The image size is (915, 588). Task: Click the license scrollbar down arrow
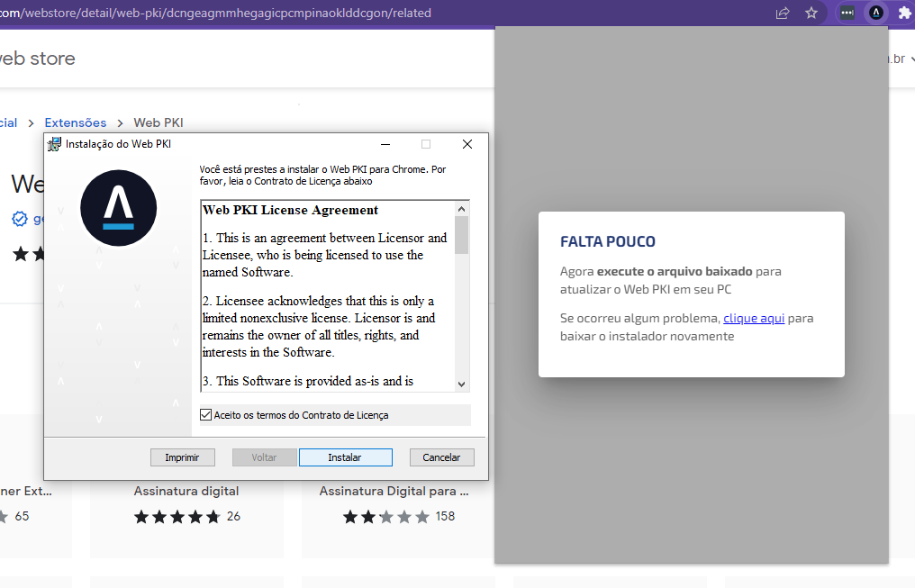(x=462, y=384)
